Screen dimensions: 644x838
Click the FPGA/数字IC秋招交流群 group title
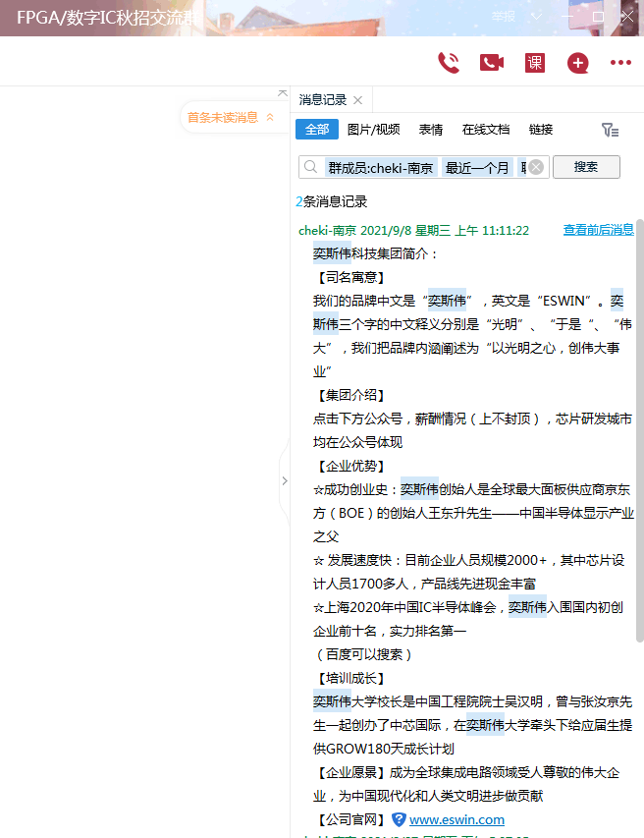[x=109, y=18]
